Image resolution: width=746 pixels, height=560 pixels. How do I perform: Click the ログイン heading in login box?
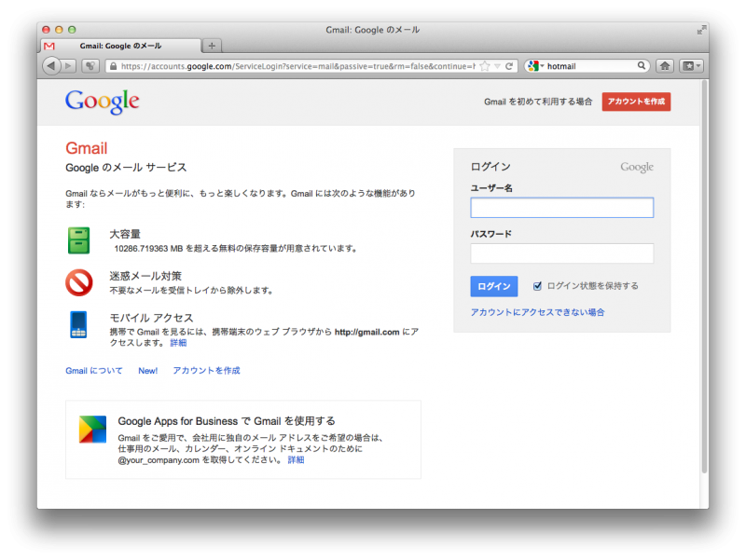click(x=490, y=167)
